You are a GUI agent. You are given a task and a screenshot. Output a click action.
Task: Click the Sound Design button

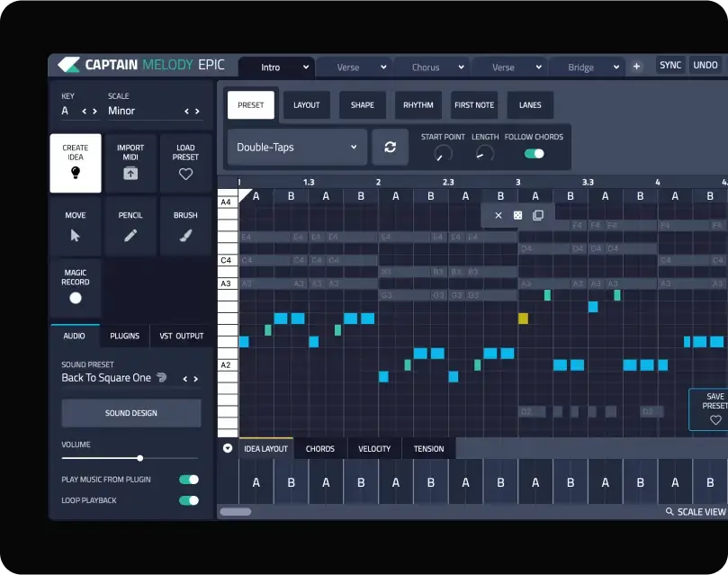click(x=131, y=413)
